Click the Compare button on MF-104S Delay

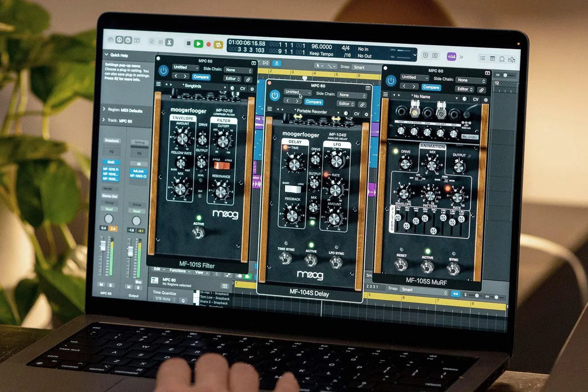[314, 102]
